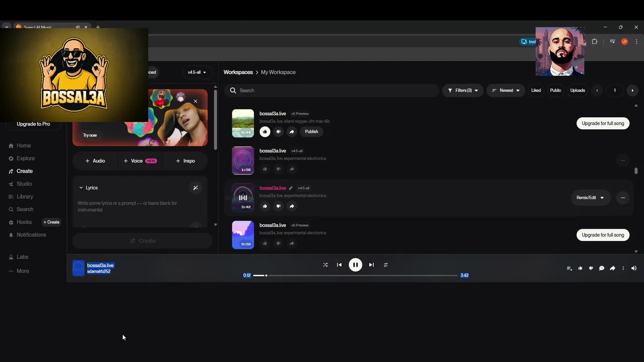Pause the playing track
The width and height of the screenshot is (644, 362).
coord(355,265)
